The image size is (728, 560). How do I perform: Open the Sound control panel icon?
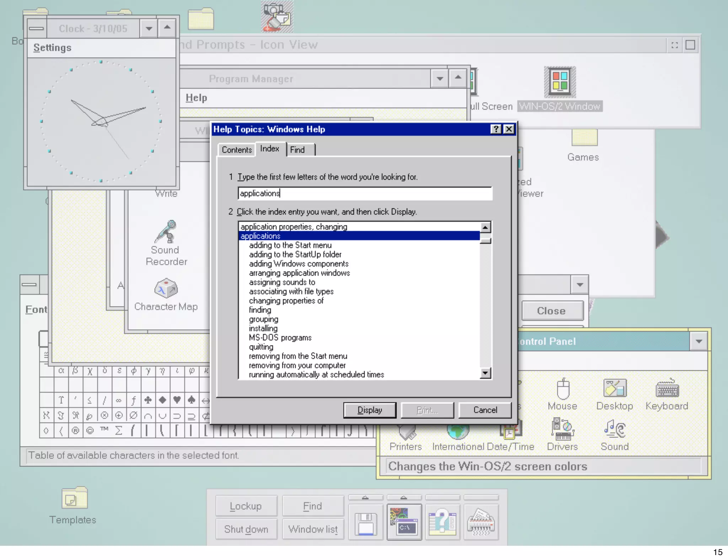[615, 429]
